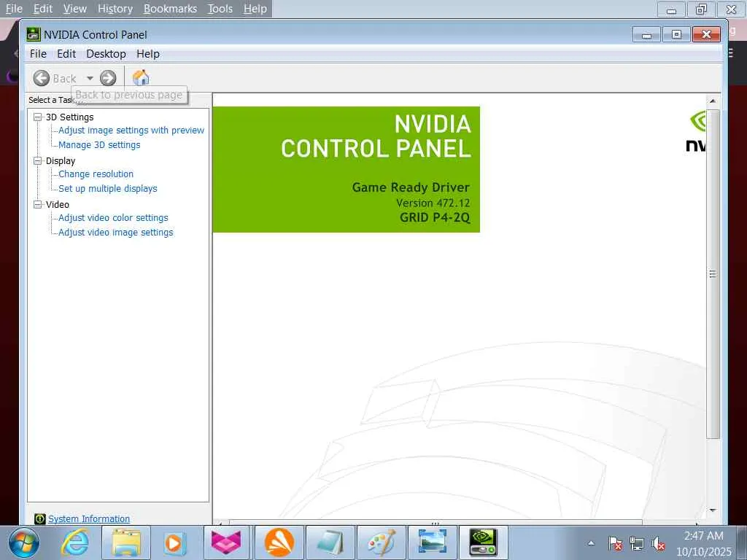Launch Internet Explorer from the taskbar
This screenshot has width=747, height=560.
pyautogui.click(x=75, y=542)
